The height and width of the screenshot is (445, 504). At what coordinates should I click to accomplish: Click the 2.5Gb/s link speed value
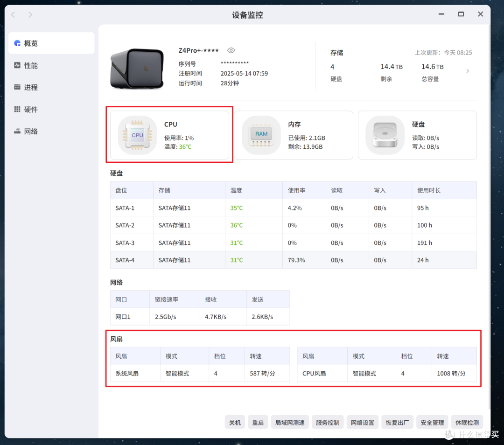pyautogui.click(x=166, y=316)
